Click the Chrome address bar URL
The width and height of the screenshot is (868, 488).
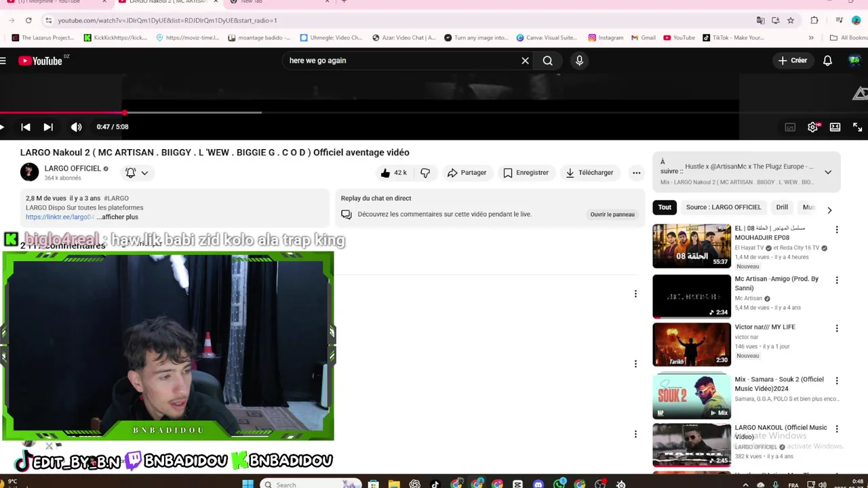coord(167,20)
